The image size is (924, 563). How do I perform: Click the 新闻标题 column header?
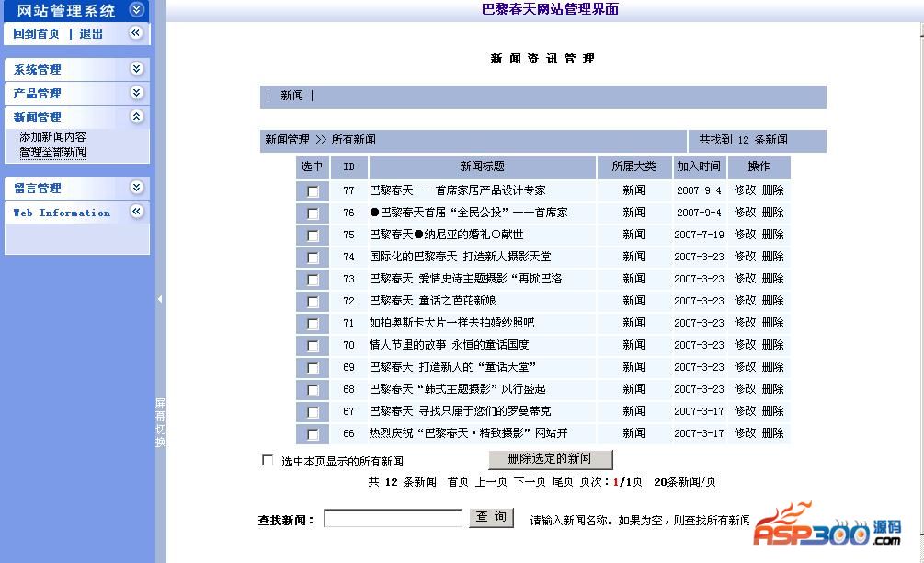pos(482,167)
